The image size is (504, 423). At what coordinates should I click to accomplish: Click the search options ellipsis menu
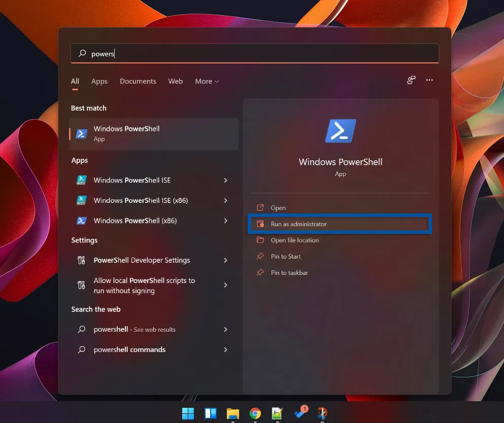tap(429, 80)
